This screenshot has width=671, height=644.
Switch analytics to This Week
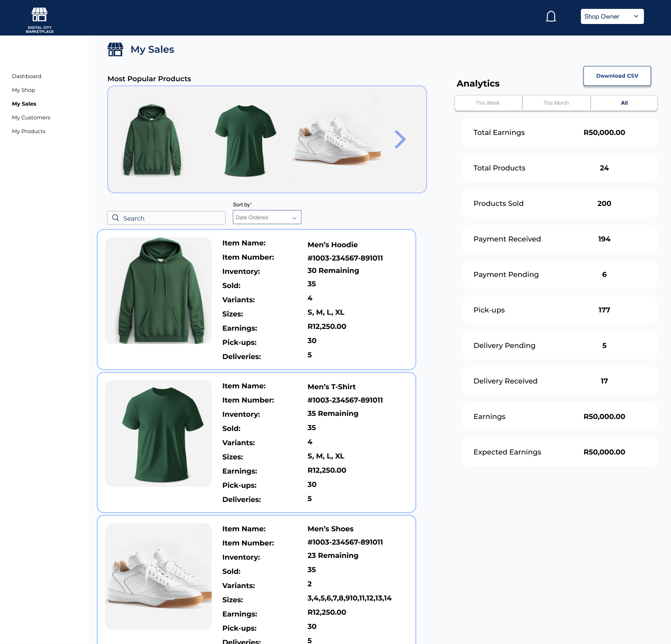click(488, 103)
